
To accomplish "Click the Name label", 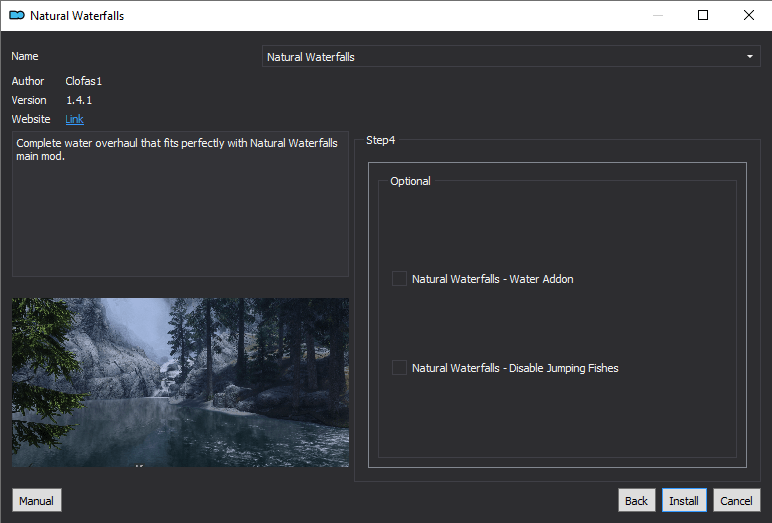I will click(25, 56).
